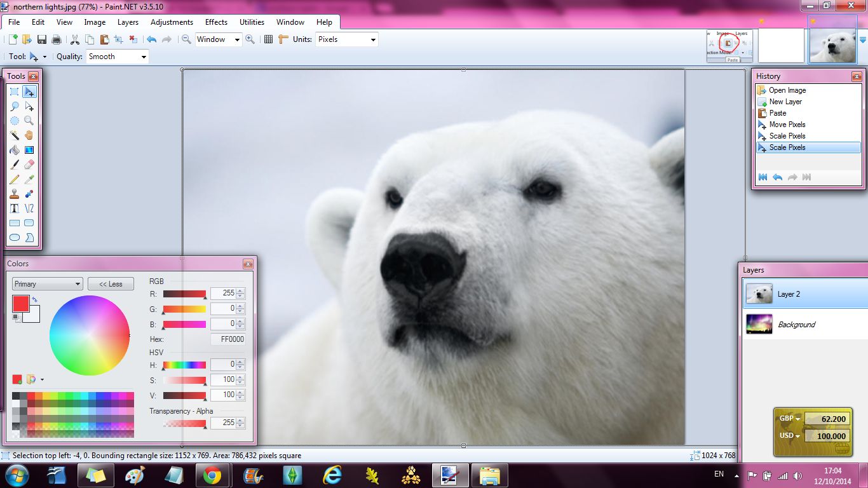Select the Rounded Rectangle tool
868x488 pixels.
click(29, 223)
